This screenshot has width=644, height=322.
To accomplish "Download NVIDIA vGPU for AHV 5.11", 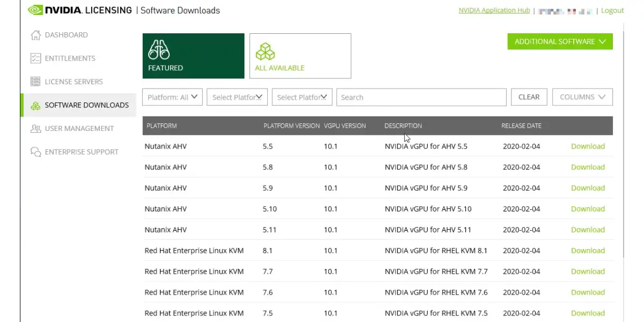I will [x=588, y=230].
